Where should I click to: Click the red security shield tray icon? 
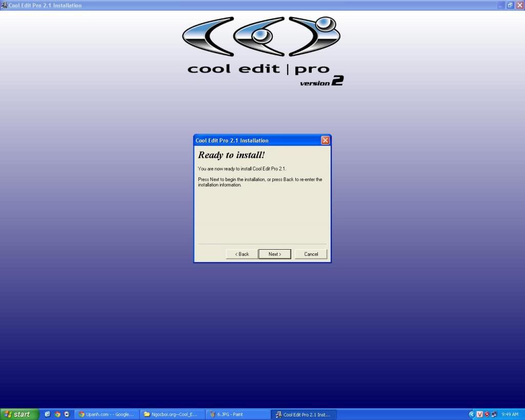click(487, 414)
